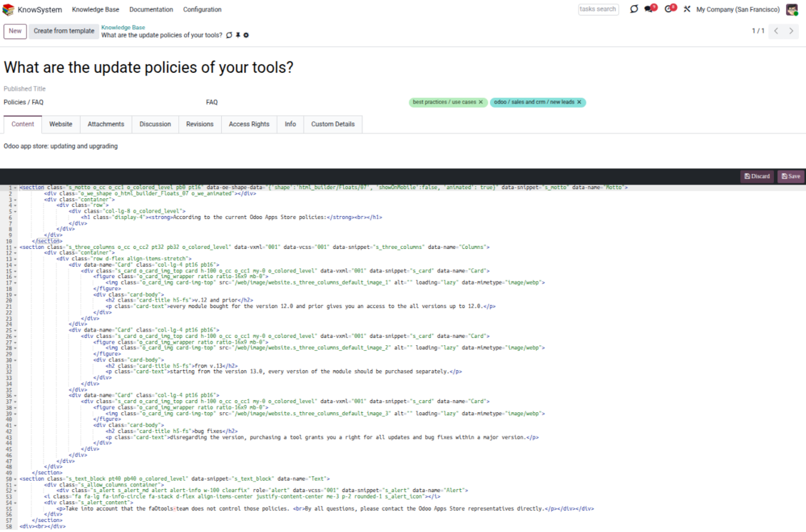Open the Configuration menu

tap(202, 10)
